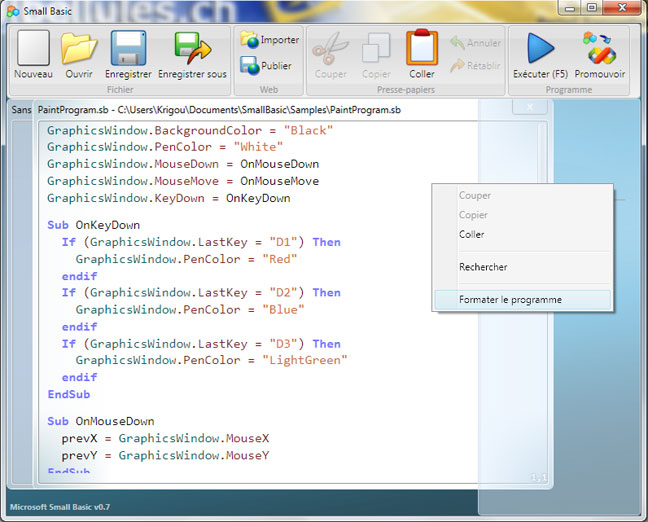Click the Sub OnMouseDown line
This screenshot has width=648, height=522.
coord(100,421)
